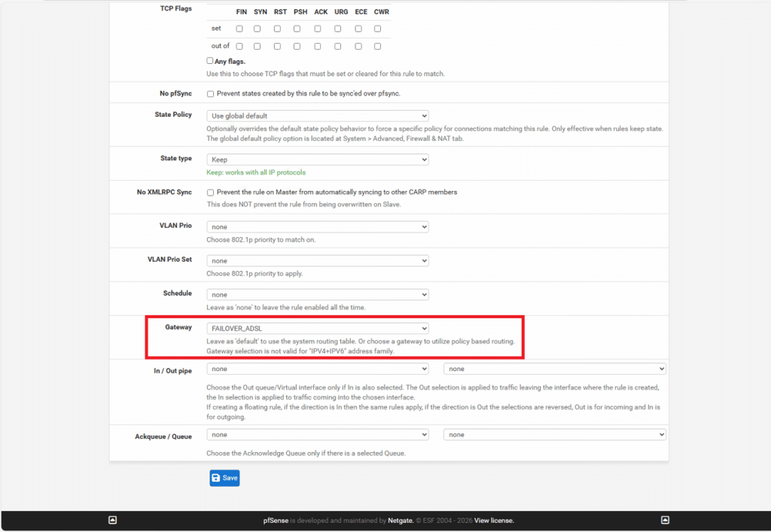The height and width of the screenshot is (532, 771).
Task: Toggle the No pfSync checkbox
Action: (211, 93)
